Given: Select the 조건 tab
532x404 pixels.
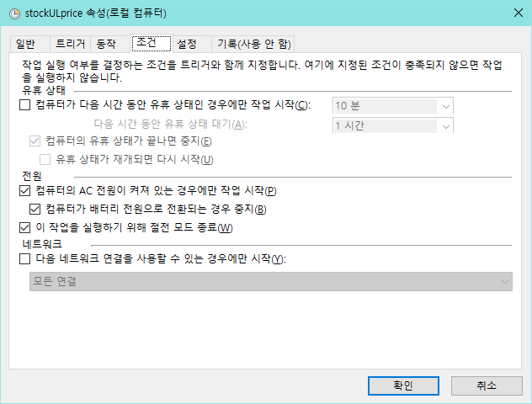Looking at the screenshot, I should (152, 43).
